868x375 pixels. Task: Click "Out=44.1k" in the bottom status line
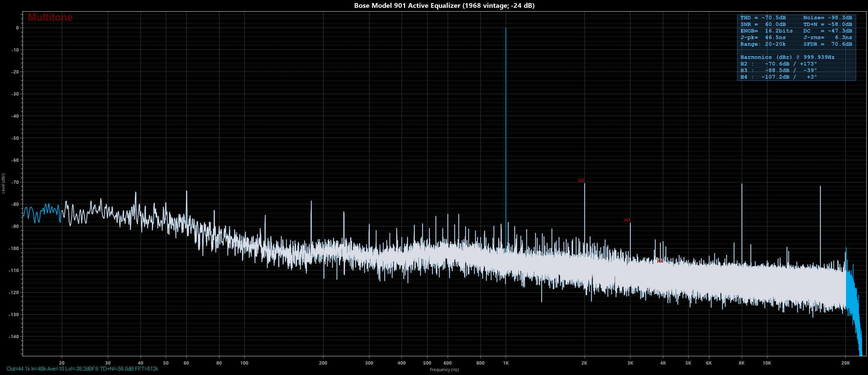(18, 369)
